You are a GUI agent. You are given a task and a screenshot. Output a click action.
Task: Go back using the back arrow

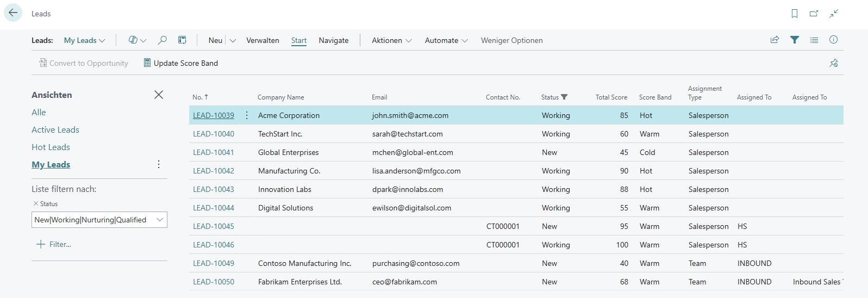click(13, 13)
